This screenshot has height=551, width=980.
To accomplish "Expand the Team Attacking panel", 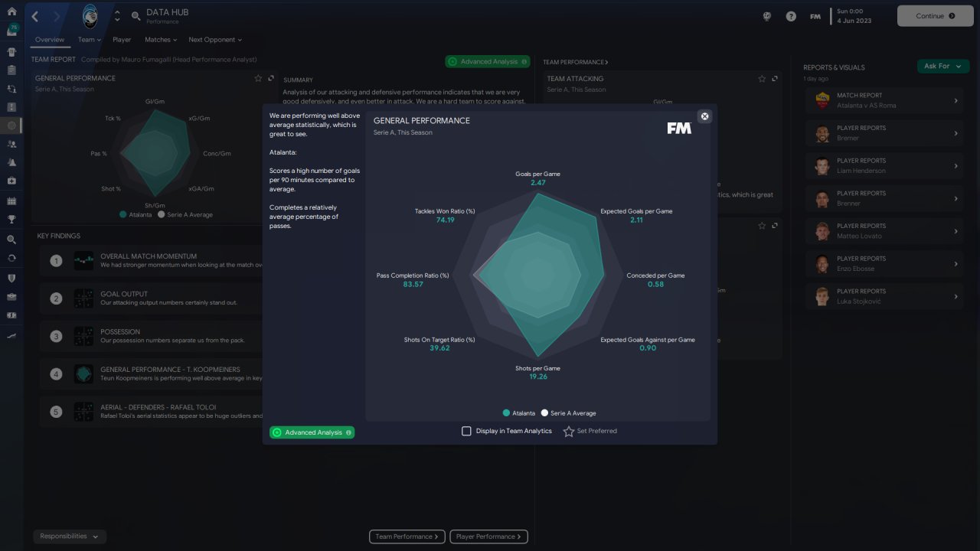I will (775, 78).
